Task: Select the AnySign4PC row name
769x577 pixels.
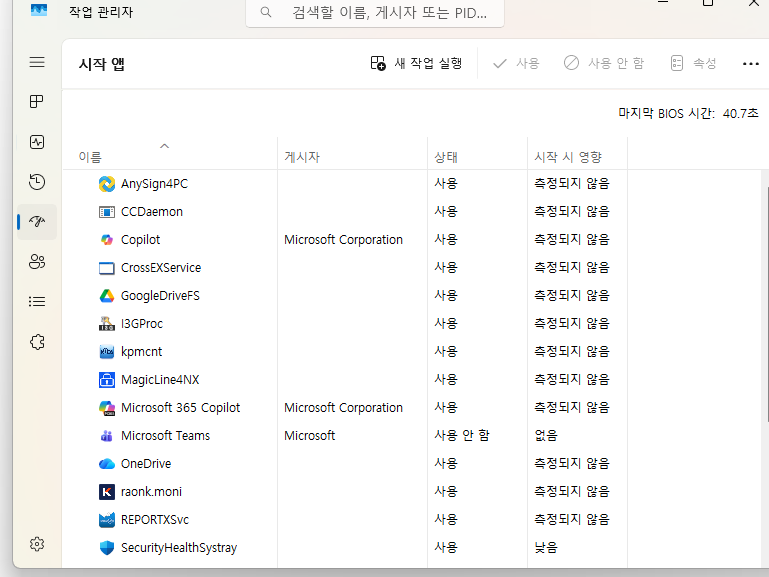Action: [154, 184]
